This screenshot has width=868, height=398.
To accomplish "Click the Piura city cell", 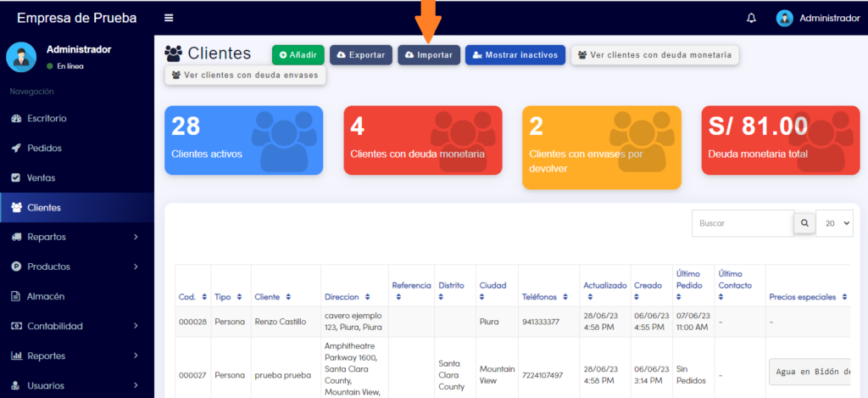I will pos(488,322).
